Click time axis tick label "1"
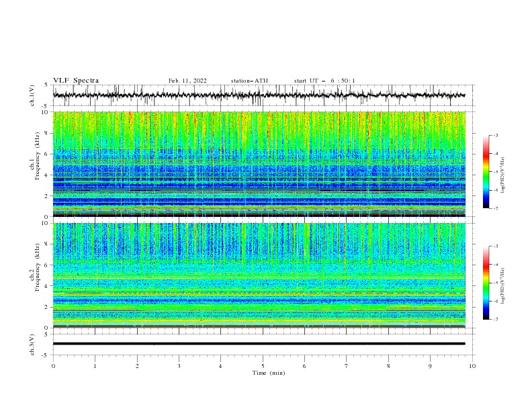The height and width of the screenshot is (411, 532). (x=95, y=366)
